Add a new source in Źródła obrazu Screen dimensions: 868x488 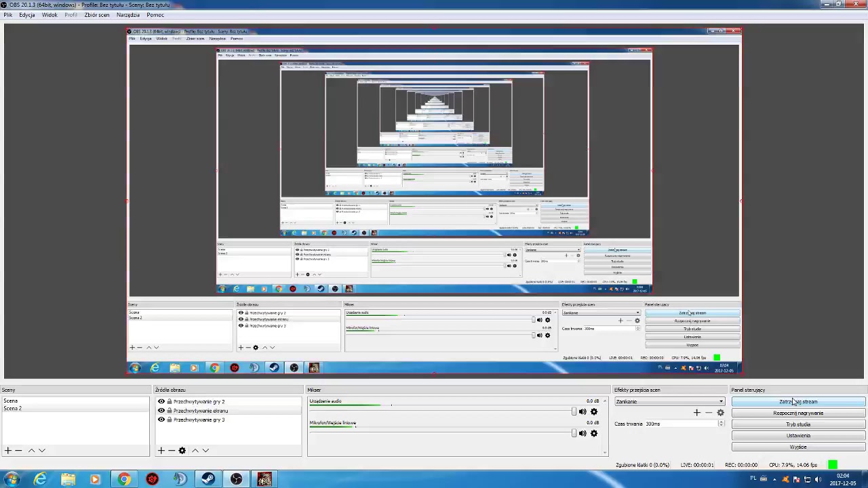click(x=161, y=450)
